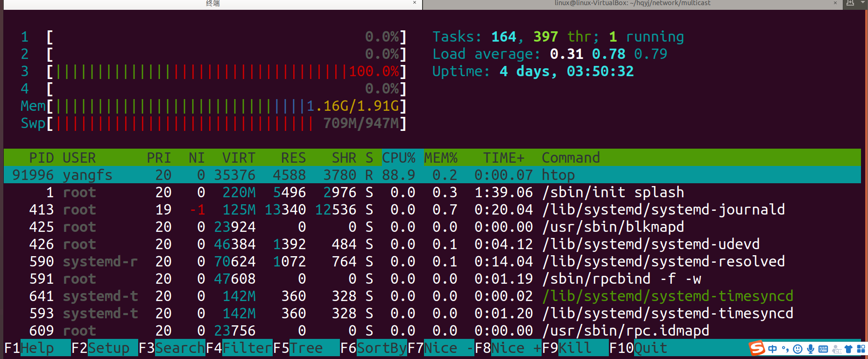
Task: Sort by the SHR column header
Action: [x=344, y=158]
